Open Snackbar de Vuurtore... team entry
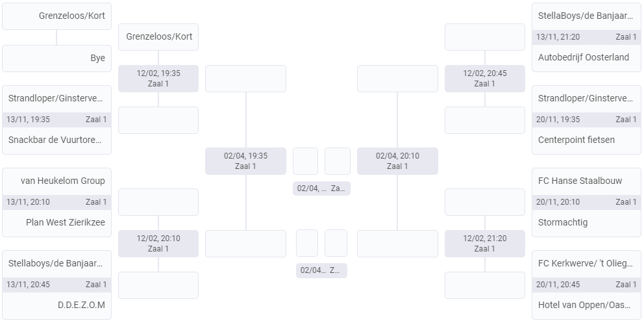The height and width of the screenshot is (323, 644). pos(56,140)
